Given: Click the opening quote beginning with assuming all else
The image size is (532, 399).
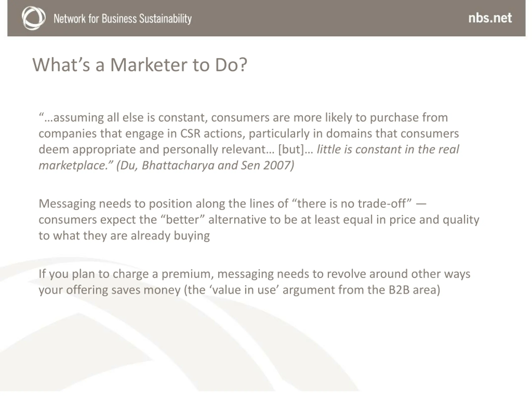Looking at the screenshot, I should coord(243,118).
